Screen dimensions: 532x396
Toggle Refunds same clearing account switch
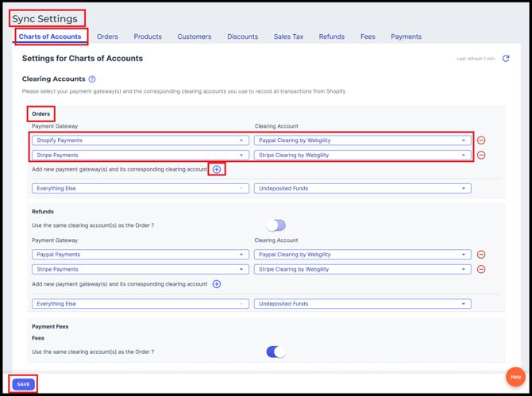pos(276,225)
